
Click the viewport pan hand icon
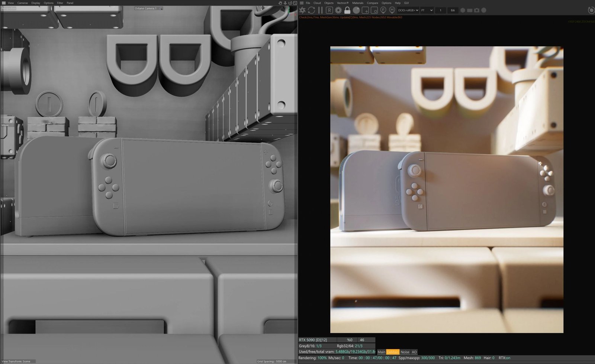click(280, 3)
